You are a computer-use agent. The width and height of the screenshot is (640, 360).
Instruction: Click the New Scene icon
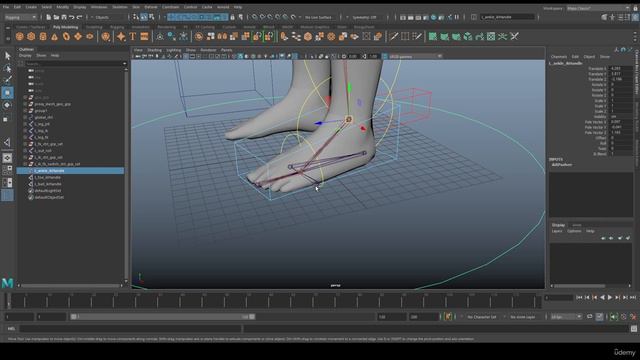[48, 17]
